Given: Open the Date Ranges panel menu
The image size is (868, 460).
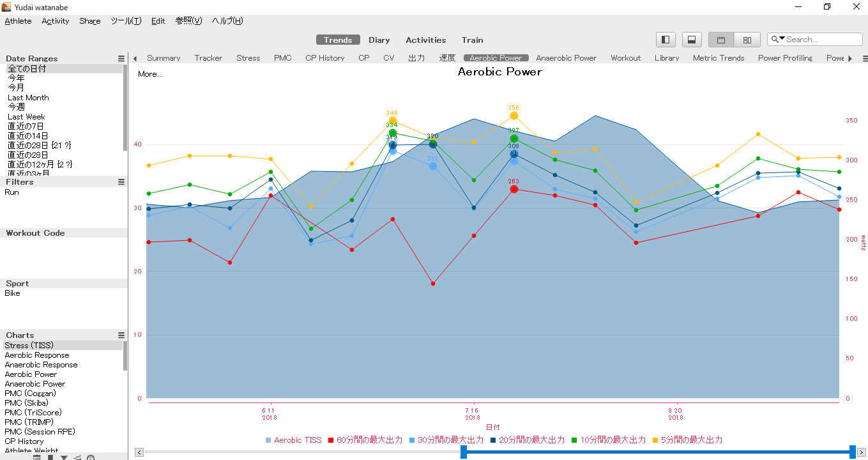Looking at the screenshot, I should (x=121, y=58).
